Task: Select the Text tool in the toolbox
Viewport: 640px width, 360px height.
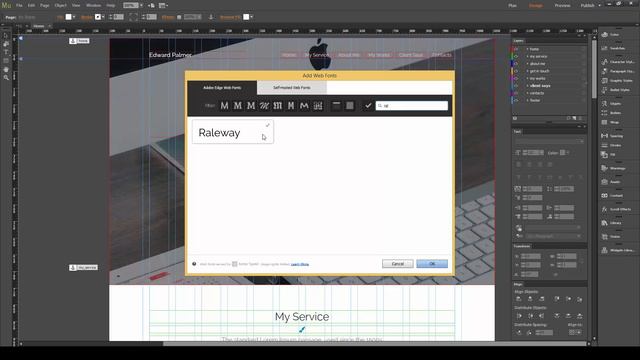Action: point(6,52)
